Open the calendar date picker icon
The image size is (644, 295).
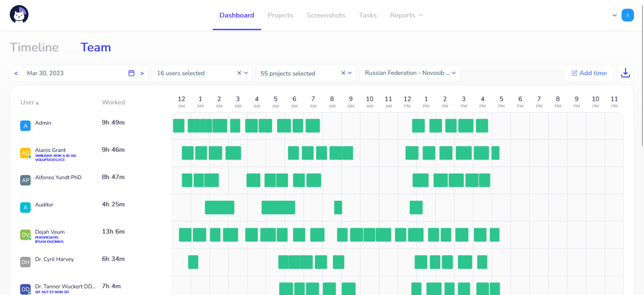pyautogui.click(x=131, y=73)
